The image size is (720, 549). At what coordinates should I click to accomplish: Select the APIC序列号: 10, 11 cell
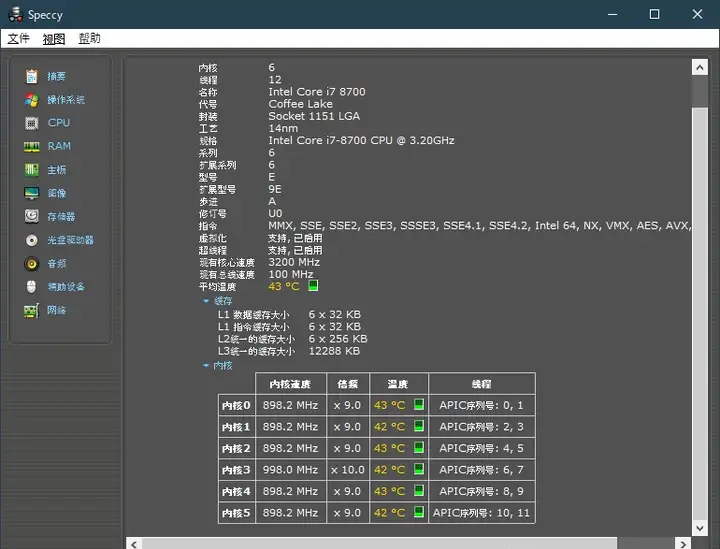pyautogui.click(x=482, y=513)
